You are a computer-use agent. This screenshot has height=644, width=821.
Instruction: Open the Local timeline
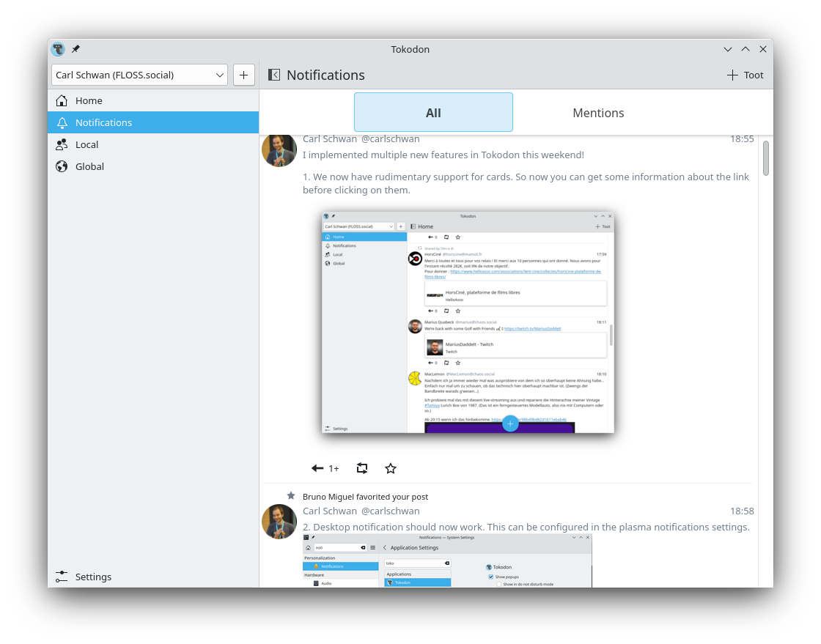(86, 144)
